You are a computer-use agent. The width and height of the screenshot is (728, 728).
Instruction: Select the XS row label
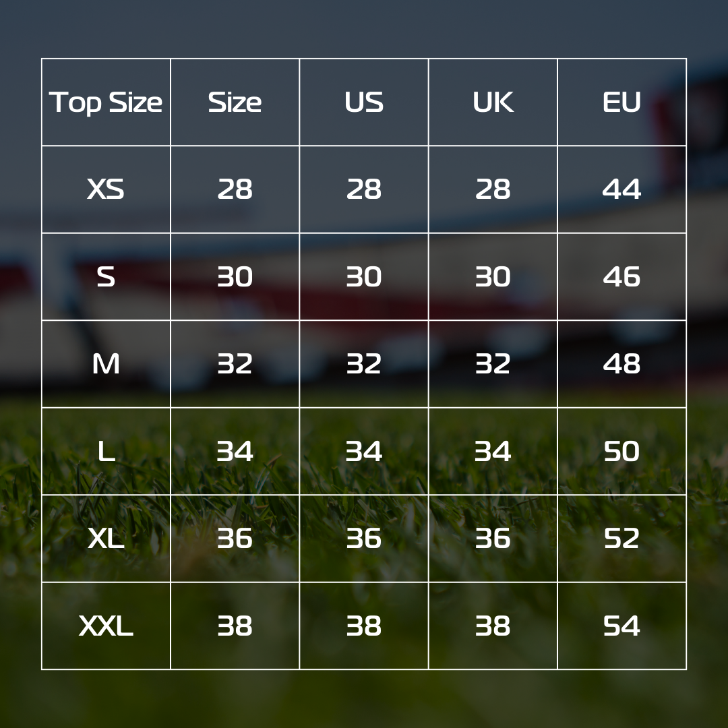(106, 189)
